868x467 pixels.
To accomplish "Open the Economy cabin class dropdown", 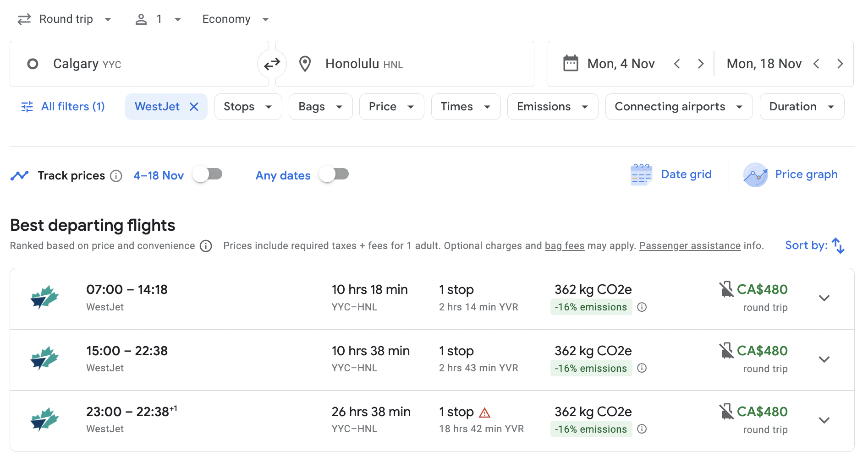I will 235,19.
